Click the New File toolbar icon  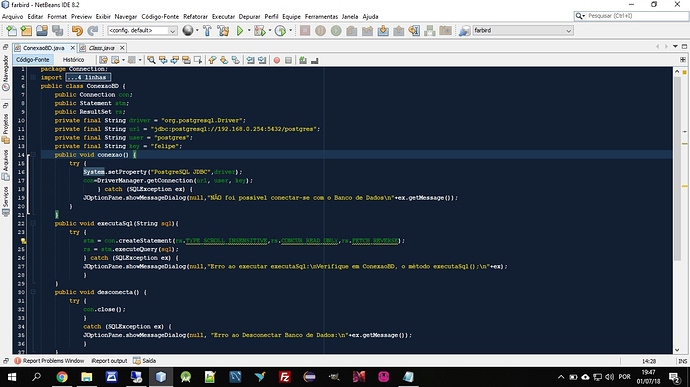point(11,30)
